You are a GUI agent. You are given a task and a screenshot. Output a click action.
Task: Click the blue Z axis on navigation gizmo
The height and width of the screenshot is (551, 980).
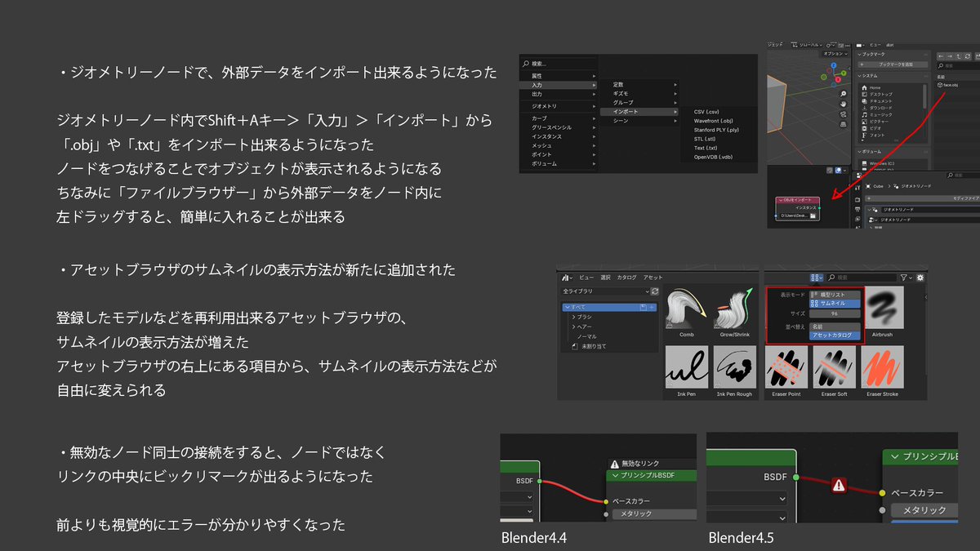[834, 64]
